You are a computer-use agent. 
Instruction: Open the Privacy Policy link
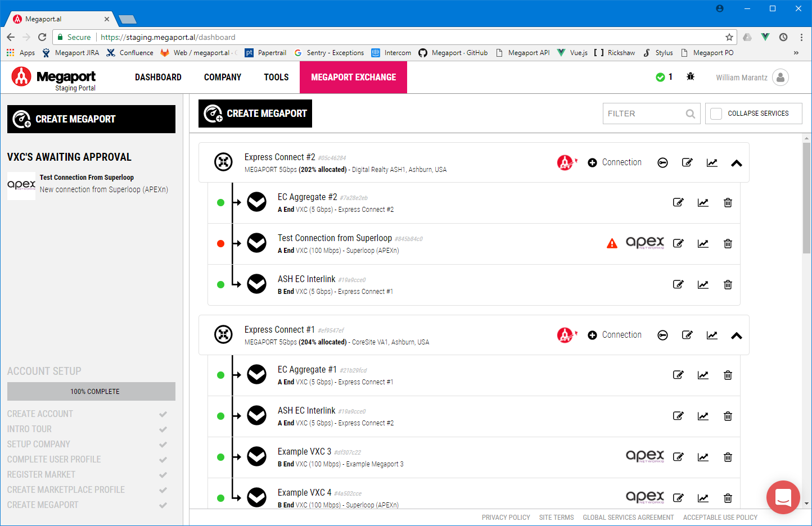point(506,517)
